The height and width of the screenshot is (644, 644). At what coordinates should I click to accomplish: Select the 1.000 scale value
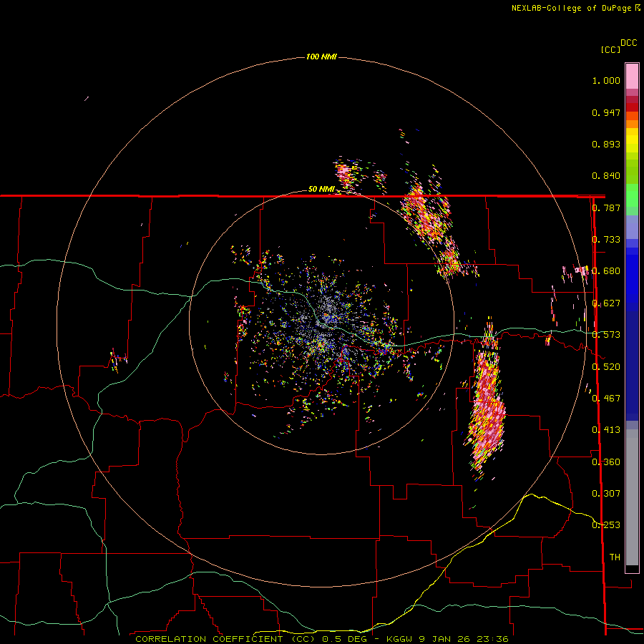click(x=606, y=81)
